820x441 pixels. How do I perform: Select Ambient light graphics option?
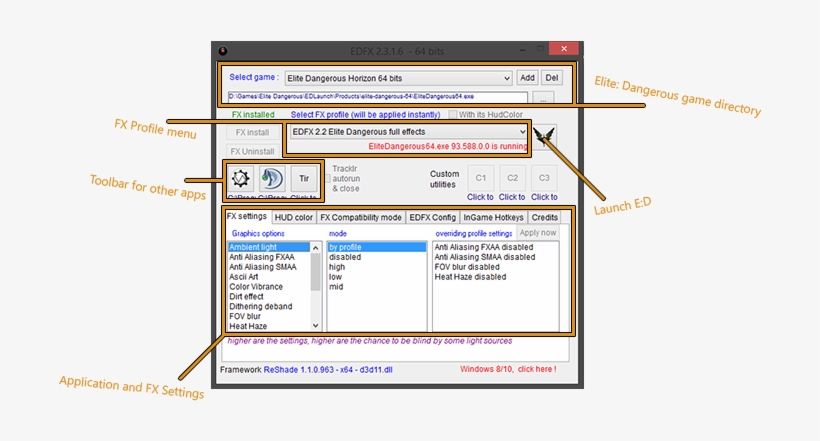click(269, 247)
